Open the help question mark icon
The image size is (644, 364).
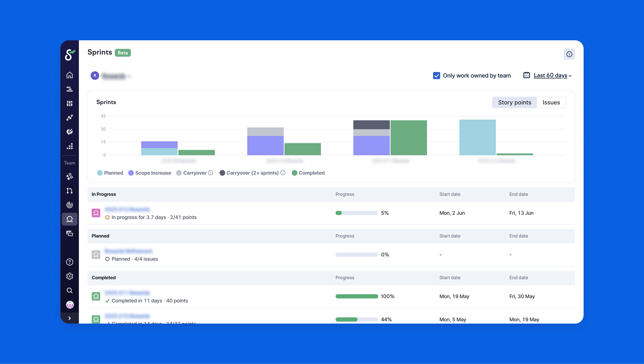coord(69,262)
